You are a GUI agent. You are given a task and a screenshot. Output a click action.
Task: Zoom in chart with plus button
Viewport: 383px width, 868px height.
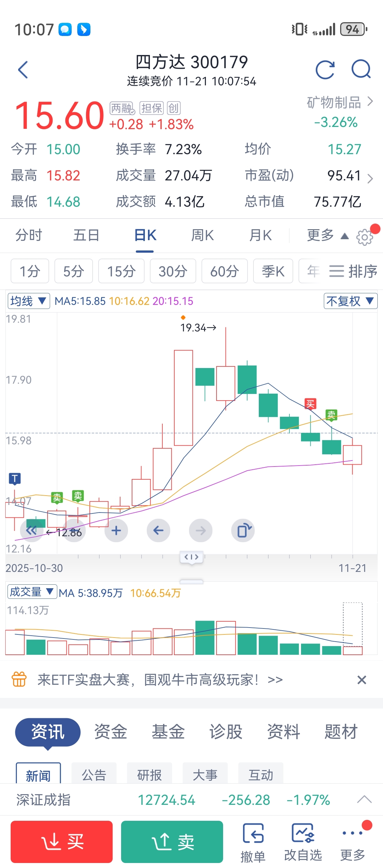tap(116, 530)
